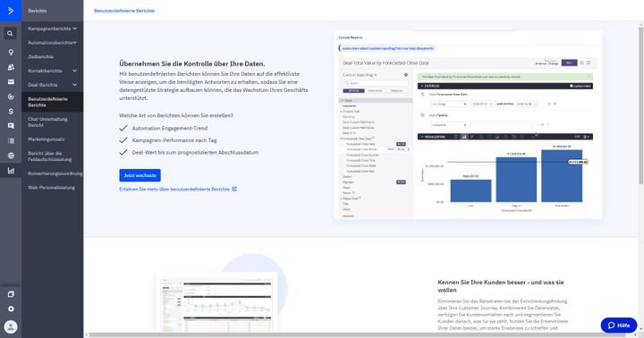Image resolution: width=644 pixels, height=338 pixels.
Task: Open Zielberichte in the reports menu
Action: pos(40,56)
